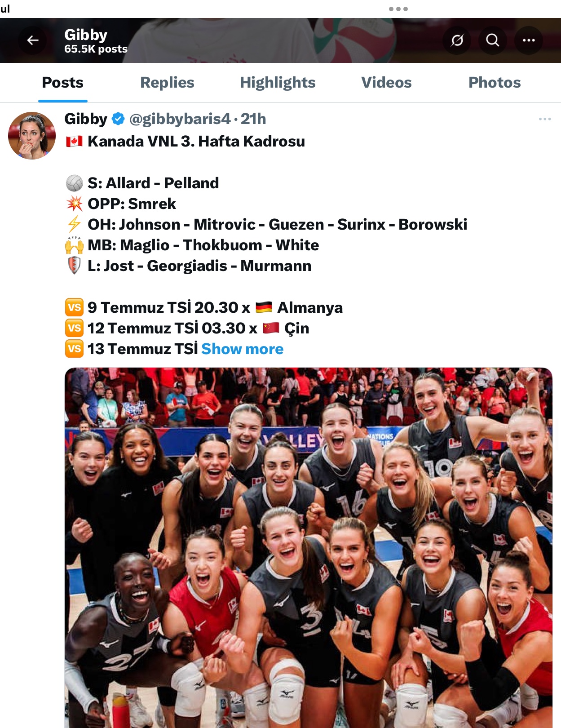Expand tweet with Show more link
Image resolution: width=561 pixels, height=728 pixels.
tap(243, 349)
